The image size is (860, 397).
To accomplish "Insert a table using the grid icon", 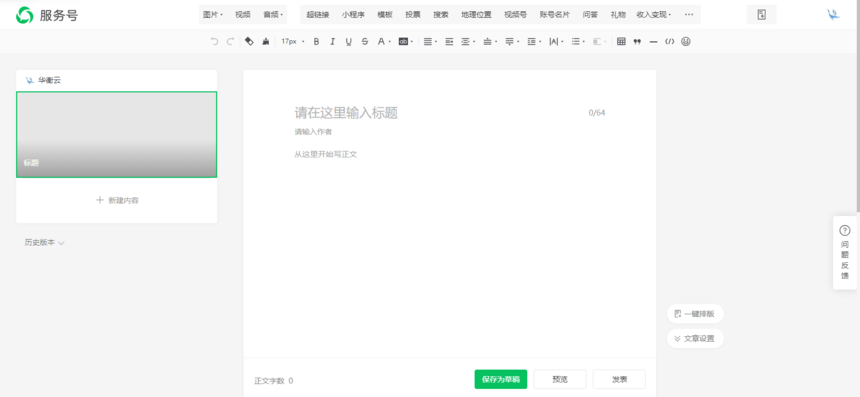I will 621,42.
